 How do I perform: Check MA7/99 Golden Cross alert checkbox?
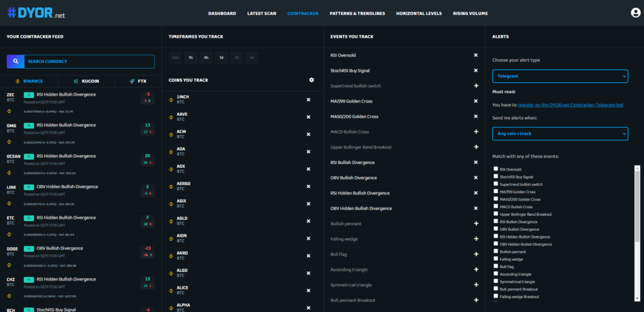tap(496, 191)
